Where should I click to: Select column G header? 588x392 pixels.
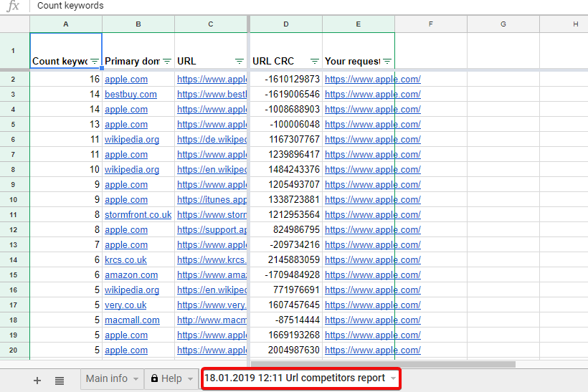(x=503, y=24)
